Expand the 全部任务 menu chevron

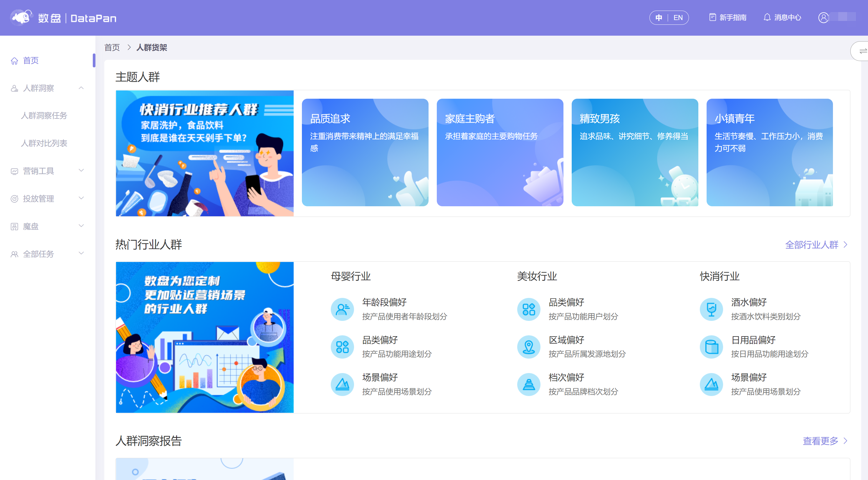tap(81, 253)
